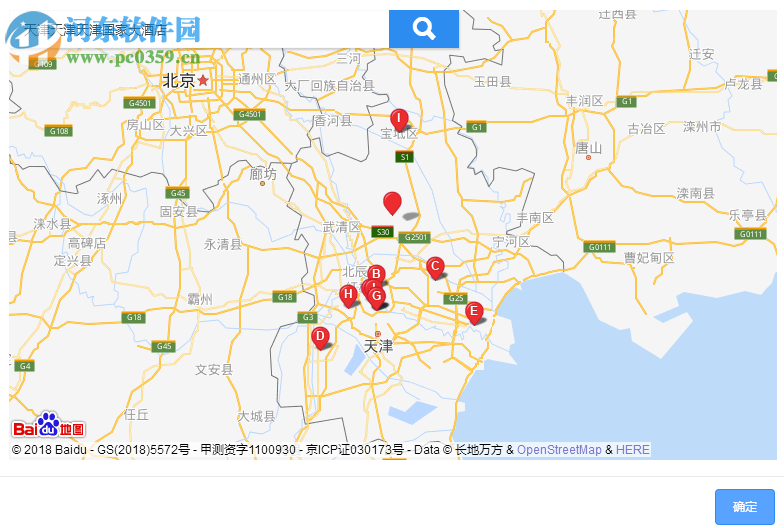Click the 霸州 label on map
The width and height of the screenshot is (784, 528).
coord(200,299)
